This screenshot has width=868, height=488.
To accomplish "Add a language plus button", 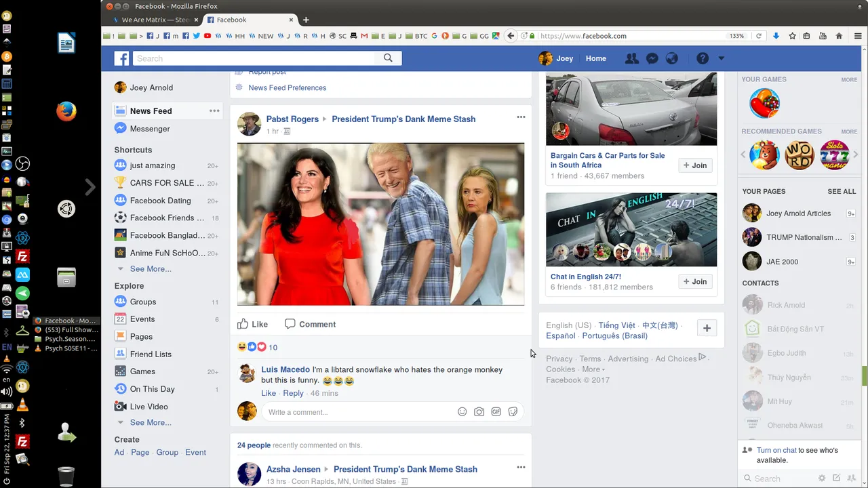I will (707, 328).
